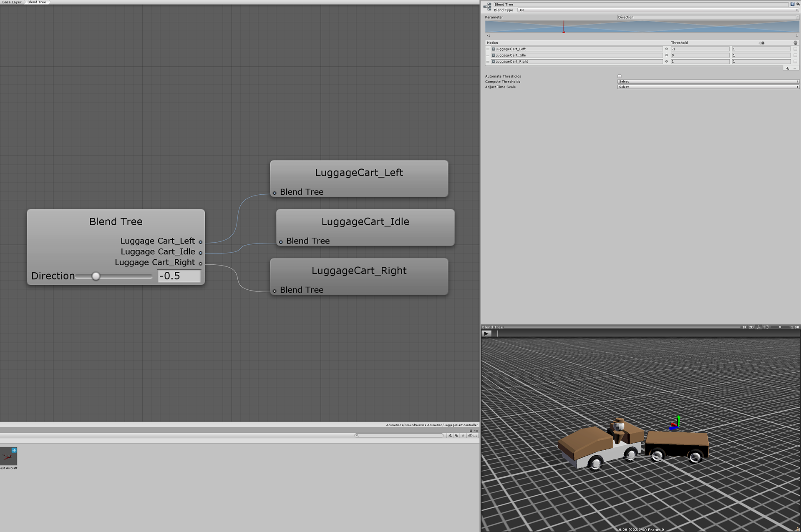
Task: Click the preview timeline scrub bar
Action: [x=647, y=333]
